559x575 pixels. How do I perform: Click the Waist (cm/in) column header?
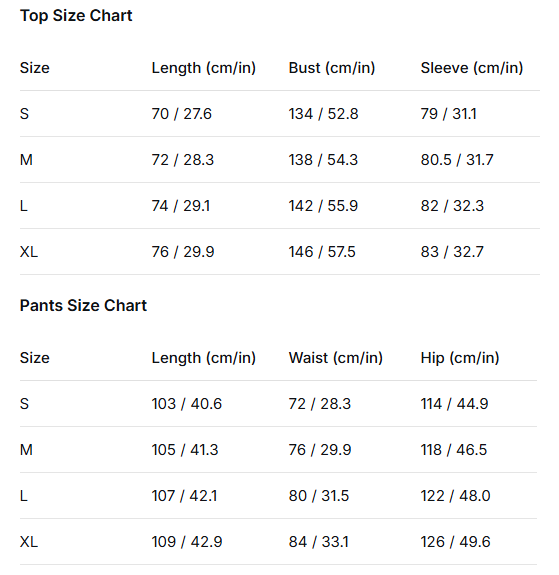[x=336, y=358]
